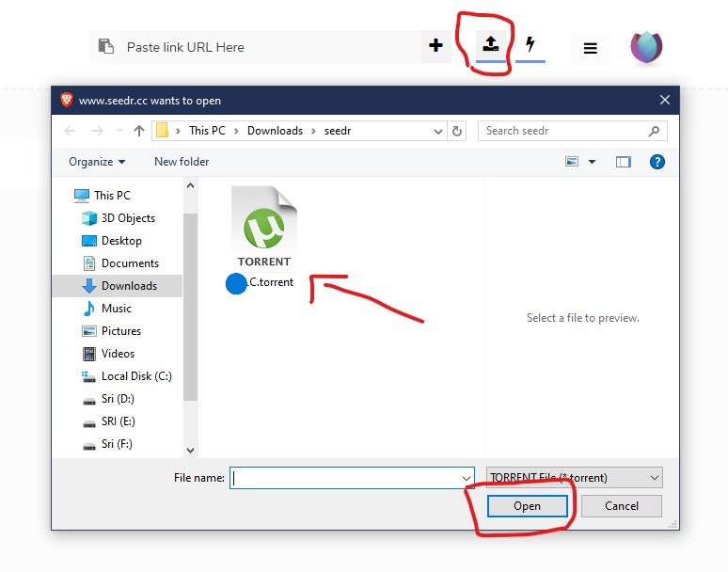Screen dimensions: 728x572
Task: Change view with the view icon
Action: coord(572,162)
